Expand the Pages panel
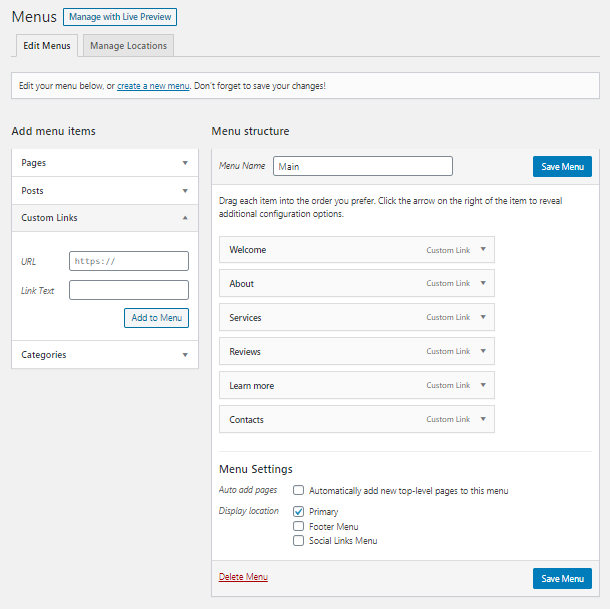 [x=105, y=163]
